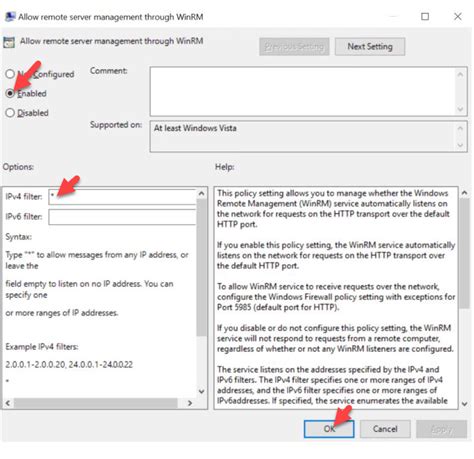Viewport: 474px width, 459px height.
Task: Click Help pane scroll down arrow
Action: 464,404
